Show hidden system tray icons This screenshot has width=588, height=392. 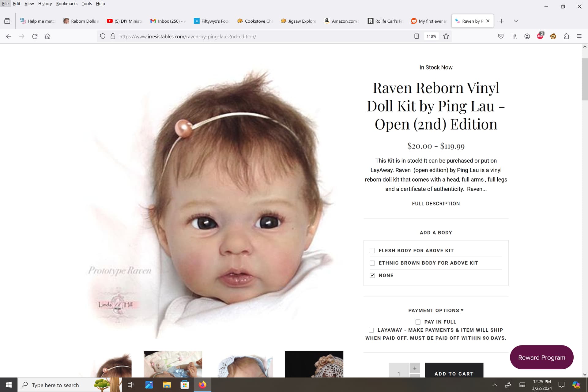[495, 385]
